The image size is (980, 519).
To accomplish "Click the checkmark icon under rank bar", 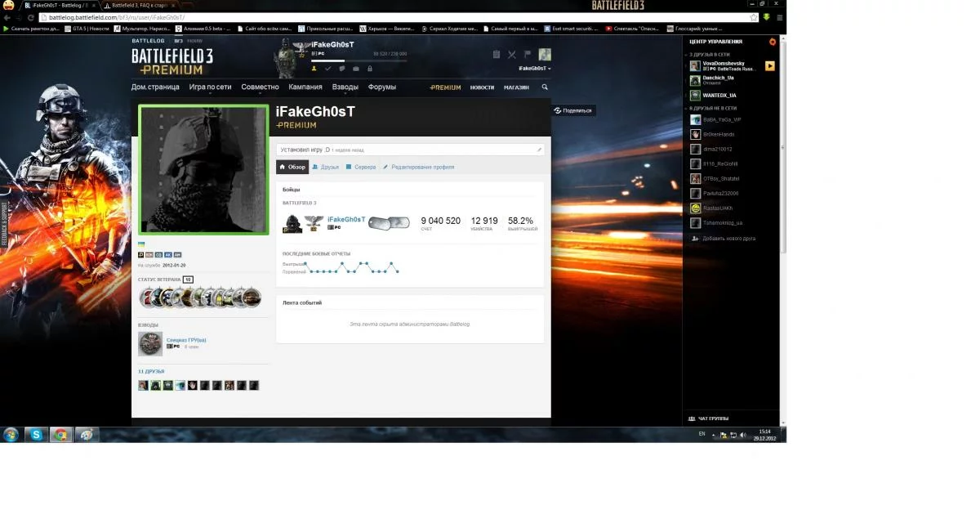I will click(x=328, y=69).
